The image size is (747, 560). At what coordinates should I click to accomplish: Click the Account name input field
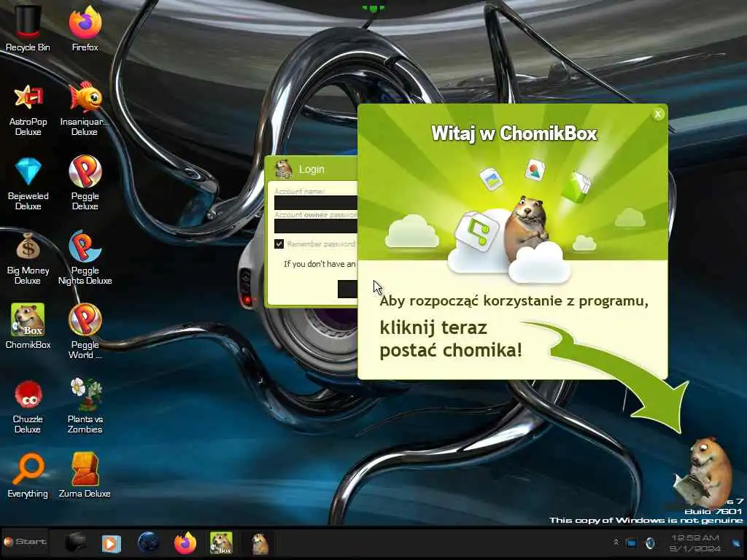coord(316,203)
